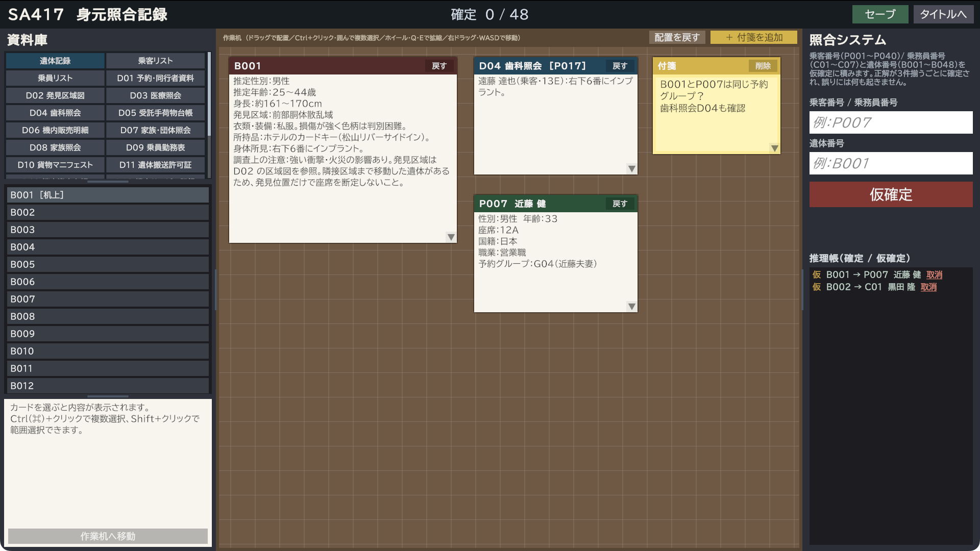The height and width of the screenshot is (551, 980).
Task: Submit the match with 仮確定
Action: [891, 194]
